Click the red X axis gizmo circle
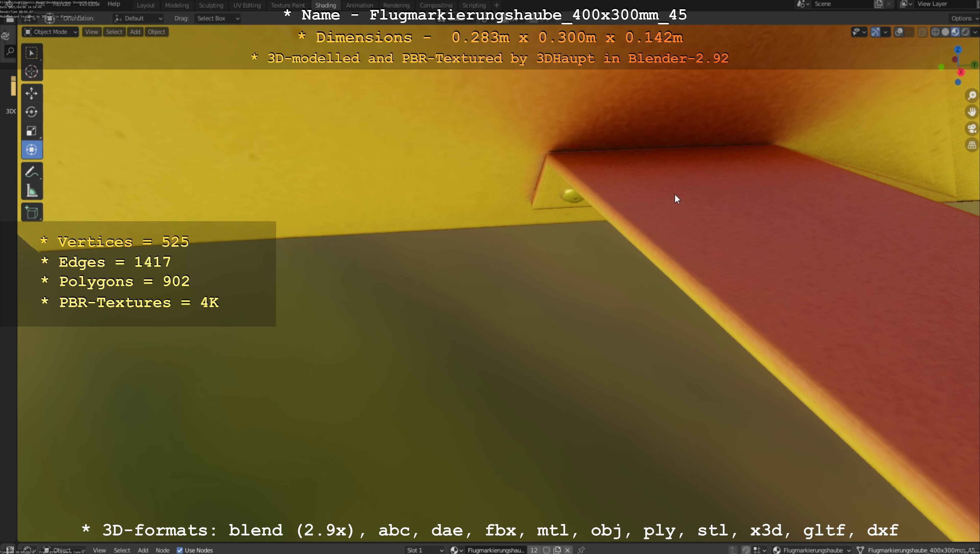Screen dimensions: 980x554 [961, 72]
